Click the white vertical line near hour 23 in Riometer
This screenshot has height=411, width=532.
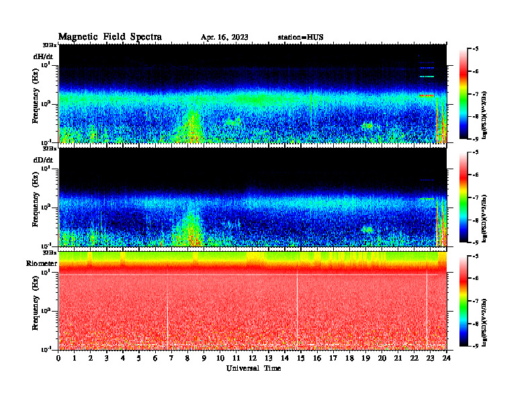(427, 309)
